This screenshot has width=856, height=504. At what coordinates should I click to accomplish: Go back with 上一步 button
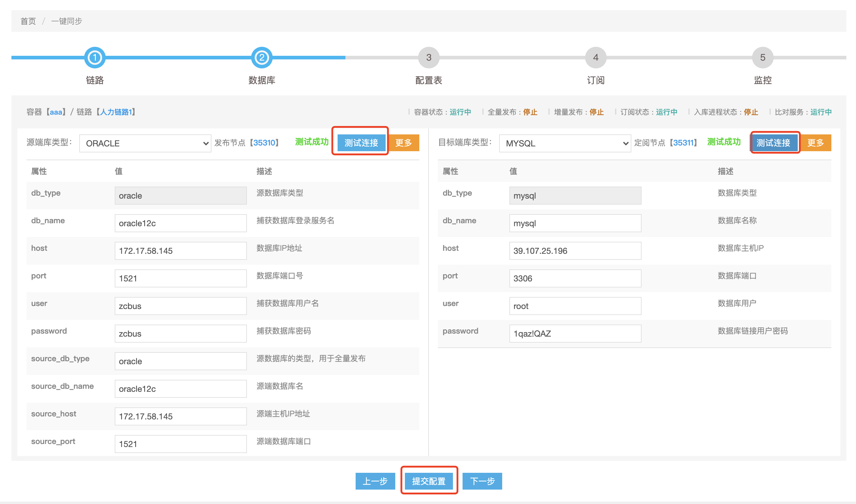375,481
